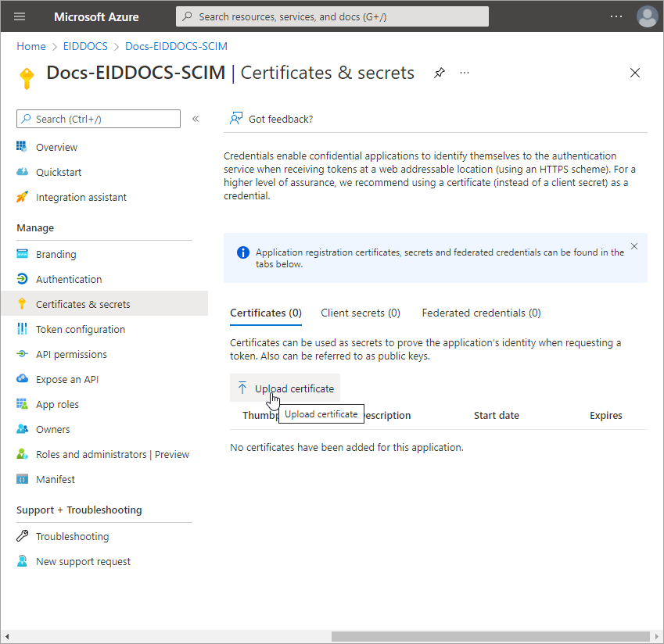Switch to the Client secrets tab
664x644 pixels.
pyautogui.click(x=360, y=313)
